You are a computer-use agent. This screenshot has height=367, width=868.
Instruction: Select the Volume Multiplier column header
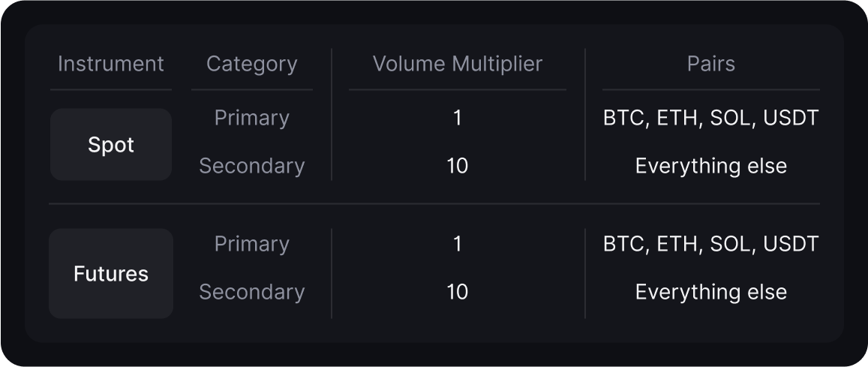(x=458, y=65)
